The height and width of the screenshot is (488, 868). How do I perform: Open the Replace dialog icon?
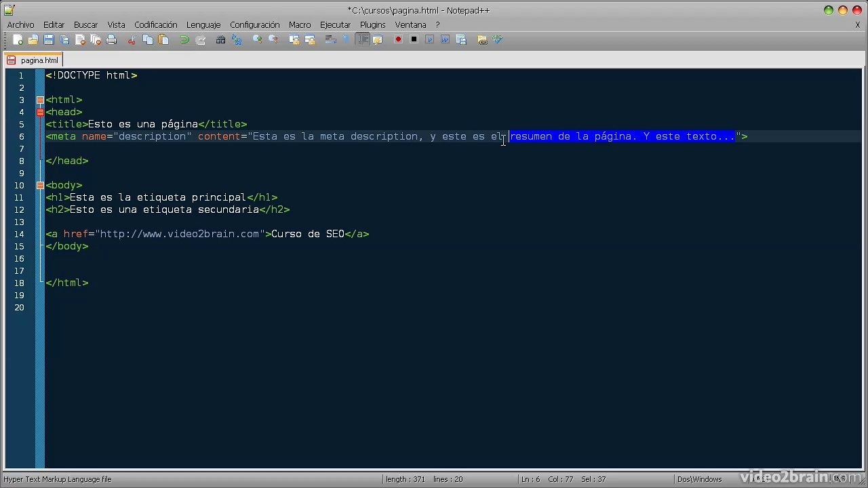[x=237, y=40]
